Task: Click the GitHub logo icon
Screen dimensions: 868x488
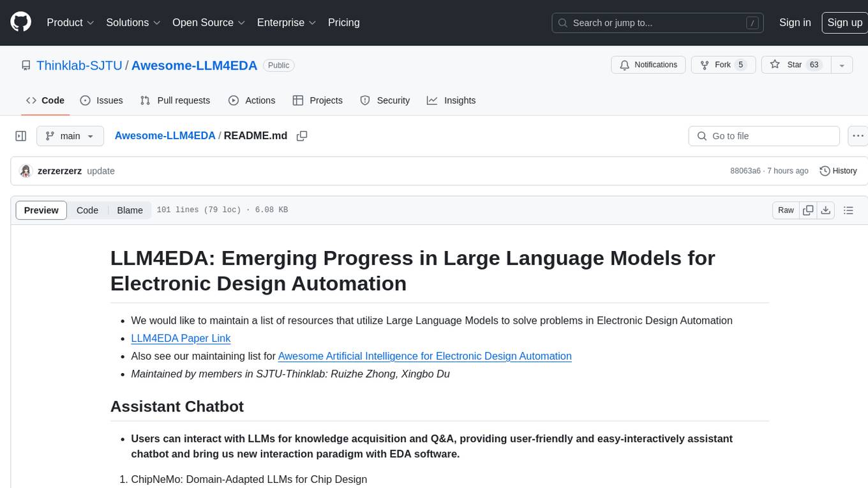Action: pyautogui.click(x=21, y=22)
